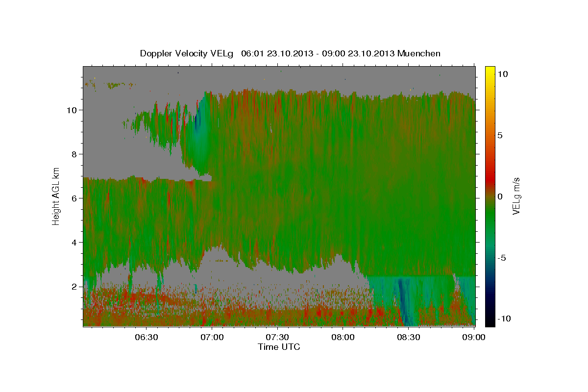
Task: Click the colorbar tick label 0
Action: 501,196
